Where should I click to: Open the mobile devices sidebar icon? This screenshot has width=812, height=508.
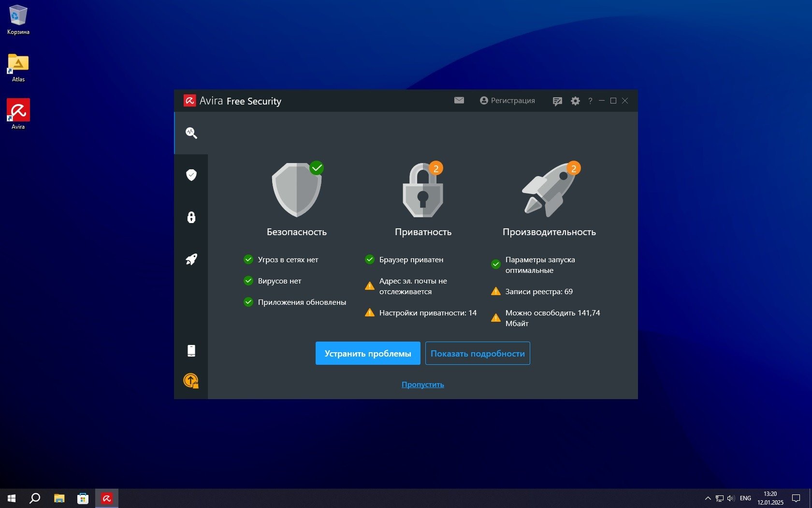pos(191,351)
